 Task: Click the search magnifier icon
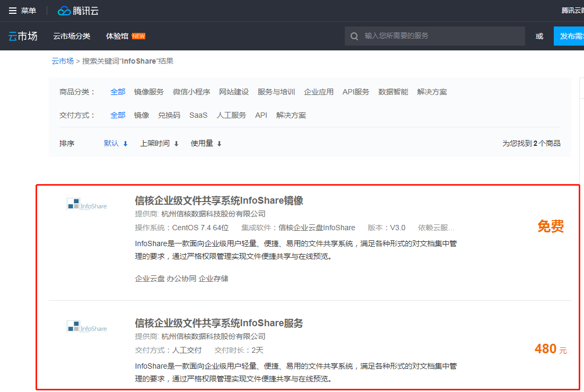pos(354,36)
